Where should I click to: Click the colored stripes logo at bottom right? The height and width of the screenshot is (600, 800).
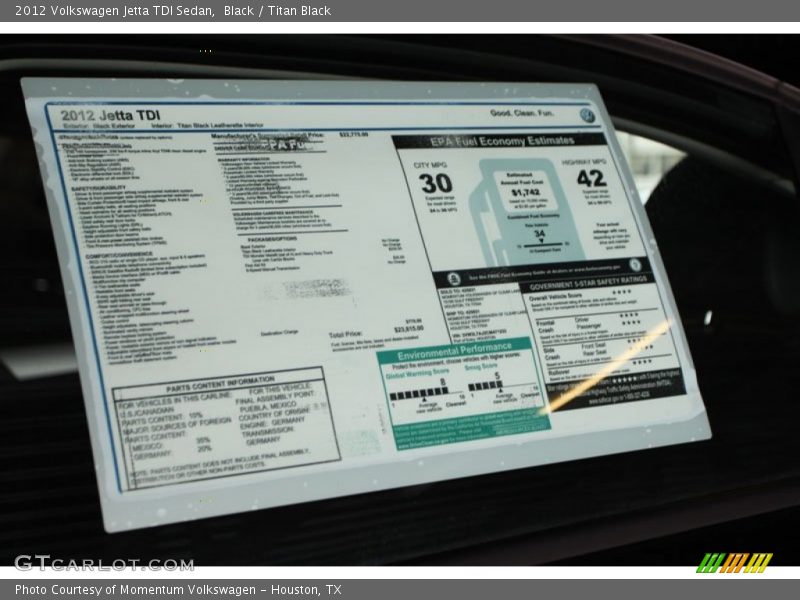(x=734, y=563)
